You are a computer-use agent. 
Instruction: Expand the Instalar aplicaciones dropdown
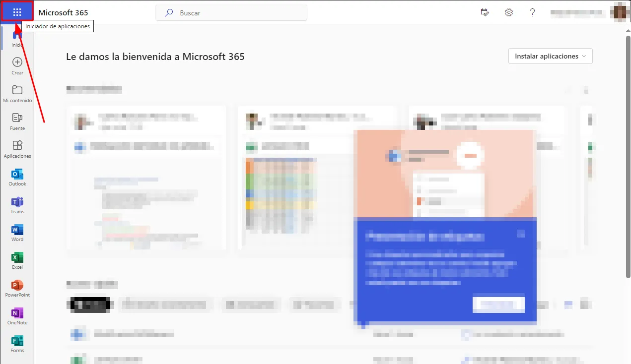pyautogui.click(x=550, y=57)
